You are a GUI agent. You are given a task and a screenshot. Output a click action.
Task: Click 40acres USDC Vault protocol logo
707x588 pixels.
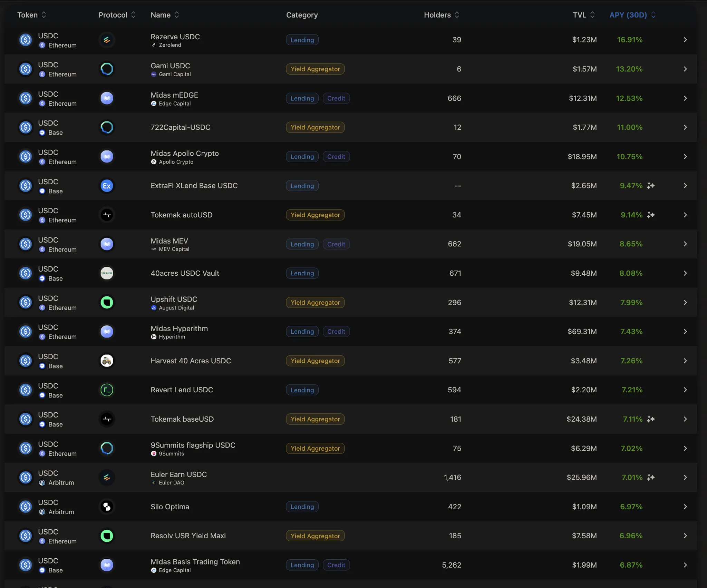(107, 273)
